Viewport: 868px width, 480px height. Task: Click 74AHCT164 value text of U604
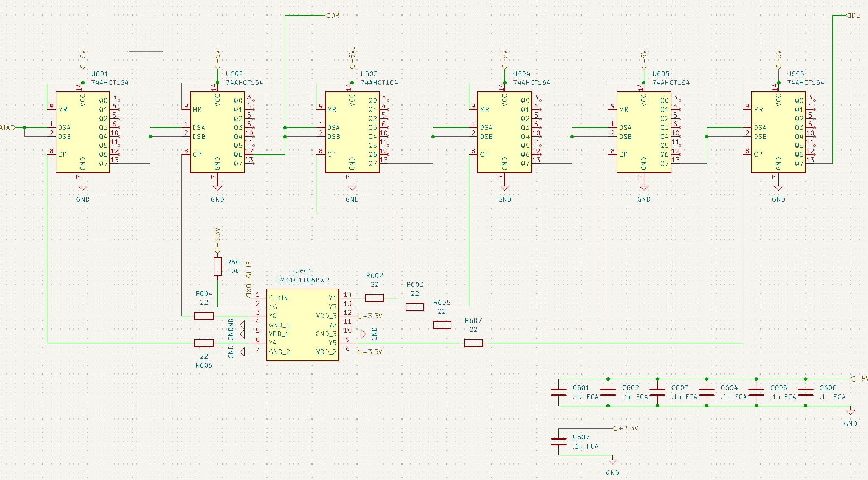(532, 83)
